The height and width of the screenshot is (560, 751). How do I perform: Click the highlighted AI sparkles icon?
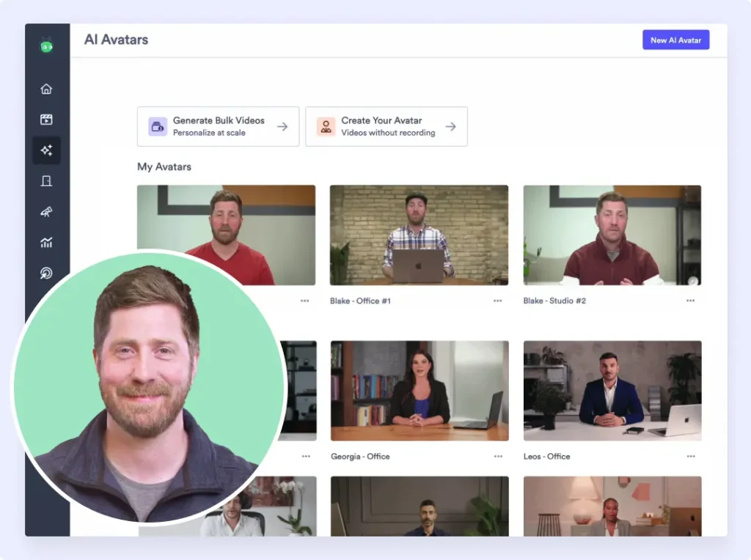(x=46, y=150)
